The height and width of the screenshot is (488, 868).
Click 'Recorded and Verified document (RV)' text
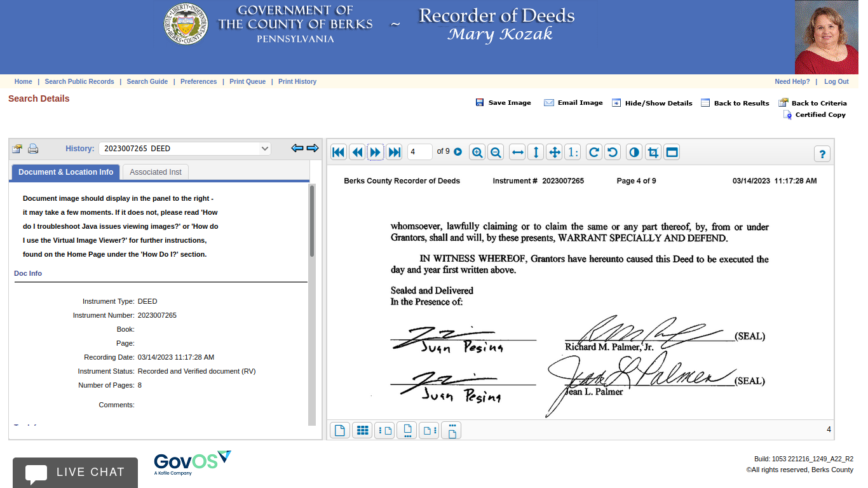tap(196, 371)
